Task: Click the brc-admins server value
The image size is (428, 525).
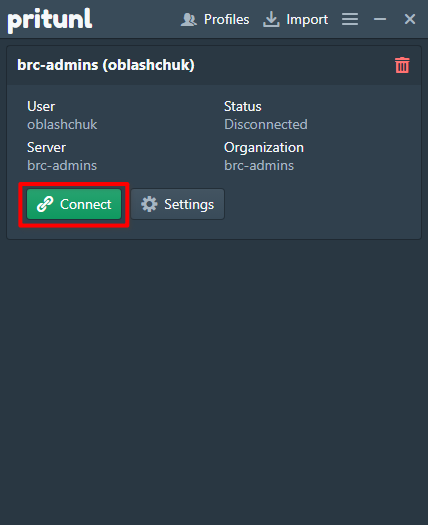Action: pos(62,165)
